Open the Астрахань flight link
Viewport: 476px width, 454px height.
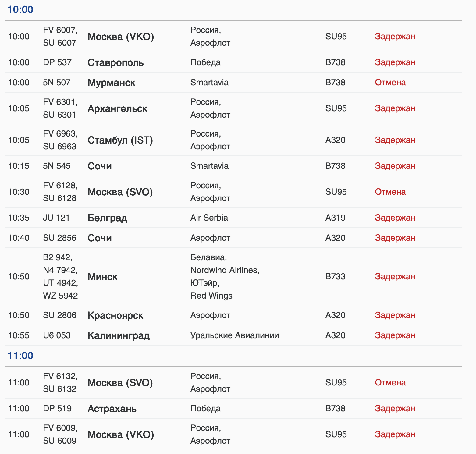(112, 409)
